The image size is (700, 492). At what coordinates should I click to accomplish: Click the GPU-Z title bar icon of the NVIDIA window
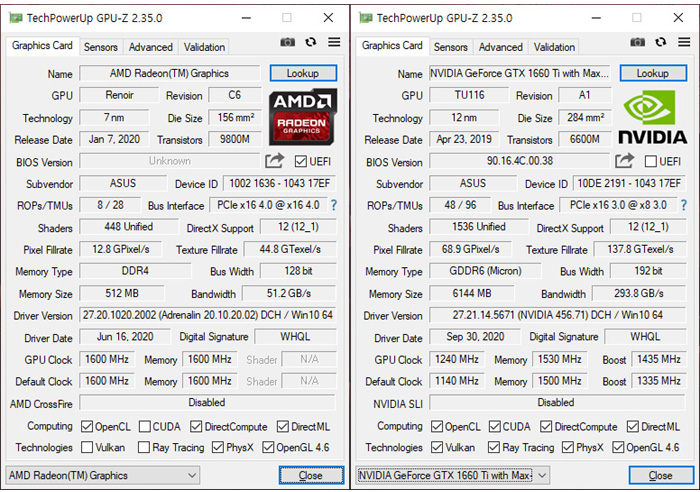[366, 18]
